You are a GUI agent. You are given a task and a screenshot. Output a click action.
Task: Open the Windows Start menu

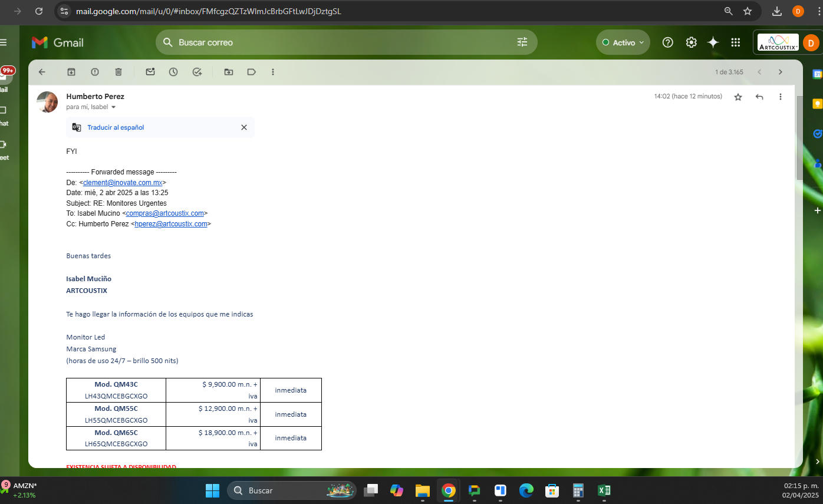(x=212, y=490)
